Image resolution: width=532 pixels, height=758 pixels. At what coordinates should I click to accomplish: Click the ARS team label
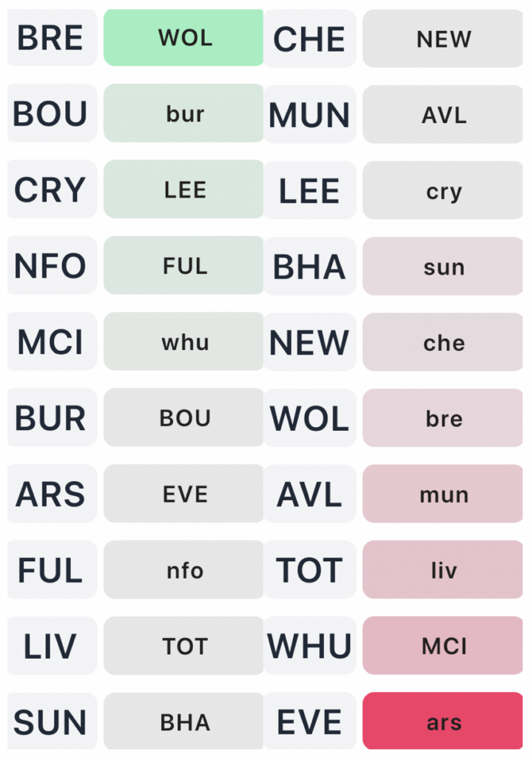[x=51, y=494]
